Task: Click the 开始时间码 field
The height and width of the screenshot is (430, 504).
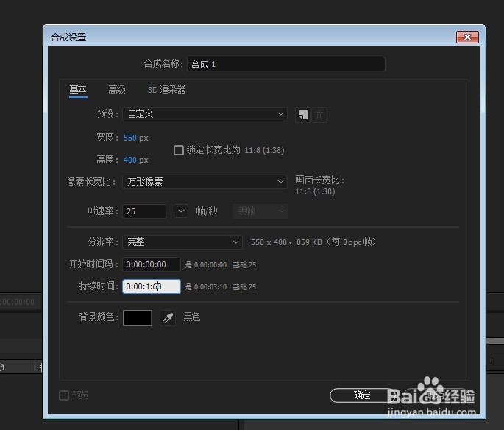Action: pos(152,264)
